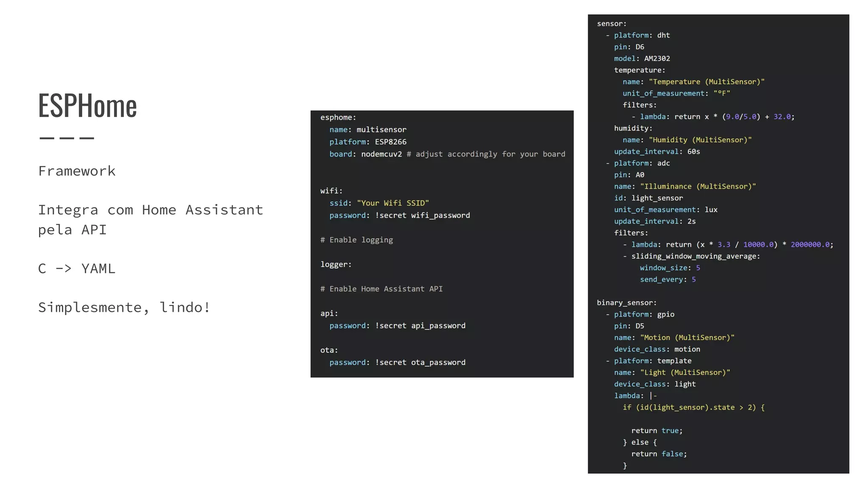
Task: Click '# Enable Home Assistant API' comment
Action: coord(381,289)
